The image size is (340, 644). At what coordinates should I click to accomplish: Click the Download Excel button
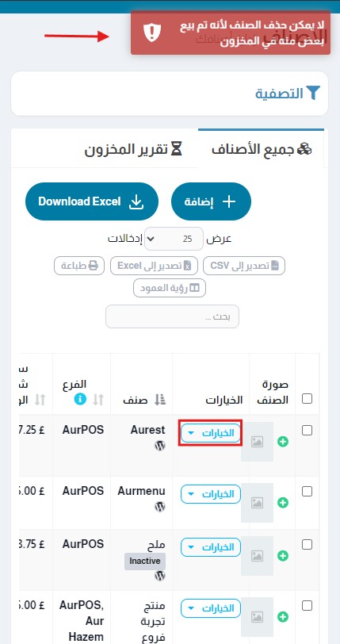tap(92, 201)
